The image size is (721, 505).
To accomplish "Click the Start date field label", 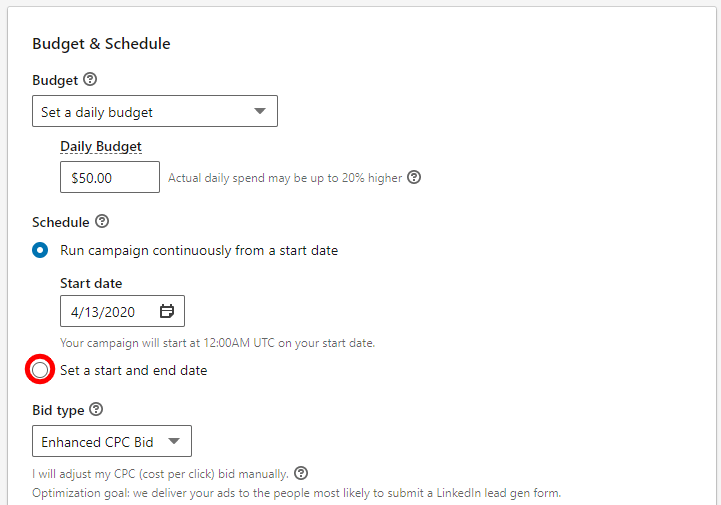I will (x=91, y=283).
